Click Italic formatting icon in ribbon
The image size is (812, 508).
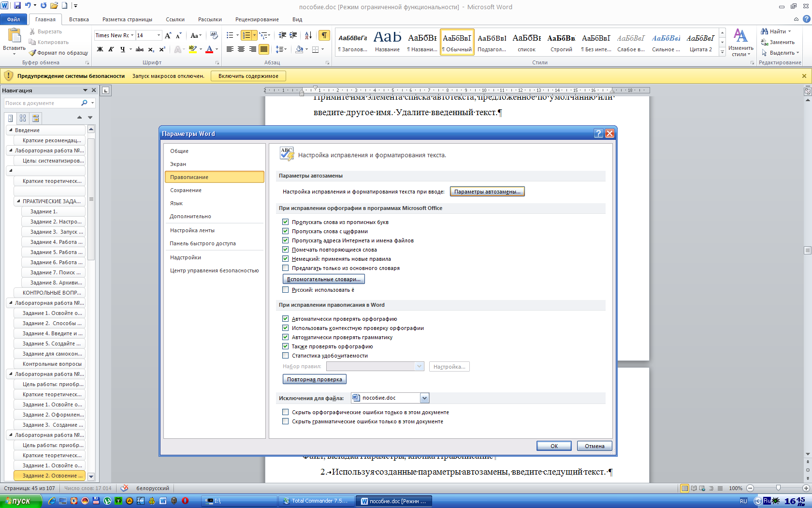(111, 49)
